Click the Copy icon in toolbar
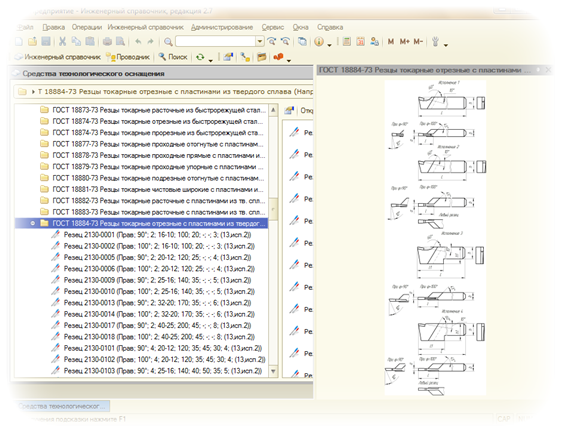Viewport: 561px width, 432px height. (x=76, y=42)
